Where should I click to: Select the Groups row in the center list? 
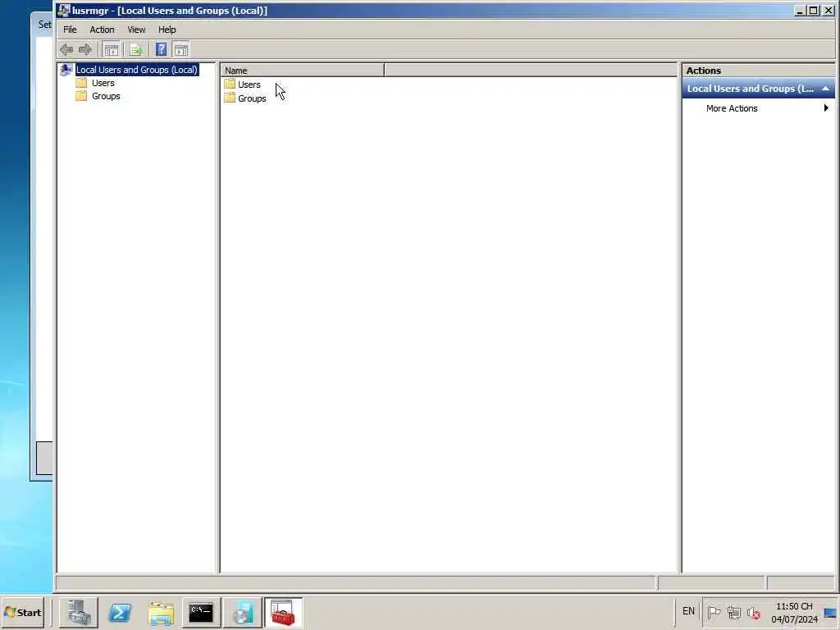point(252,98)
